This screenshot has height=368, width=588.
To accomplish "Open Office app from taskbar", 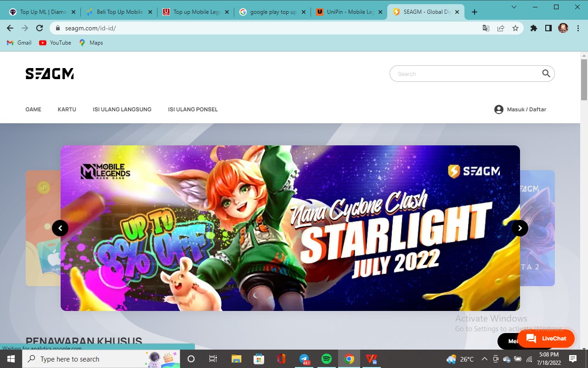I will click(281, 359).
